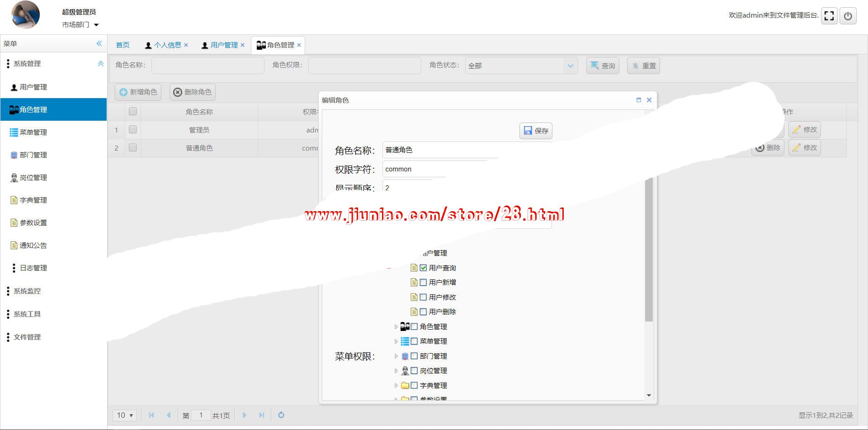This screenshot has width=868, height=430.
Task: Click the 删除角色 button
Action: tap(192, 92)
